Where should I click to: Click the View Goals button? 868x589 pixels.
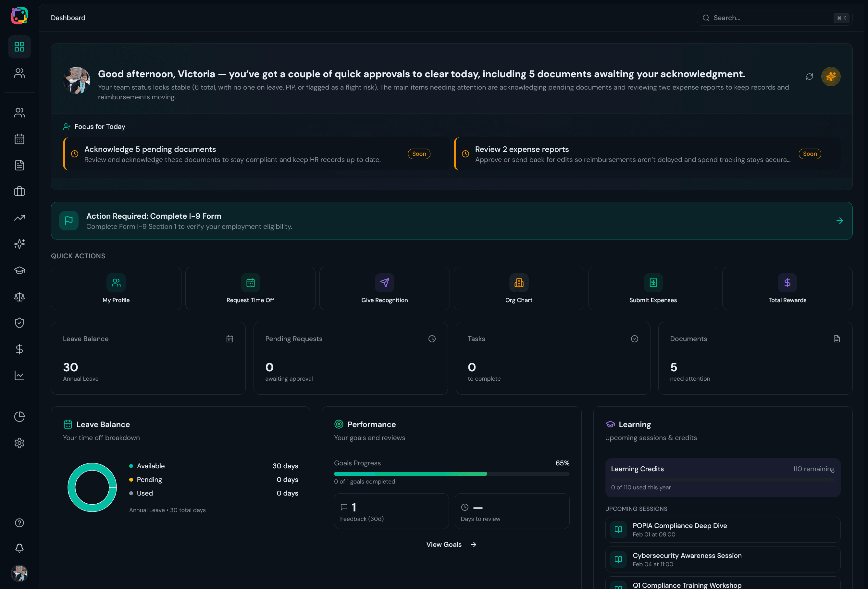pyautogui.click(x=444, y=544)
